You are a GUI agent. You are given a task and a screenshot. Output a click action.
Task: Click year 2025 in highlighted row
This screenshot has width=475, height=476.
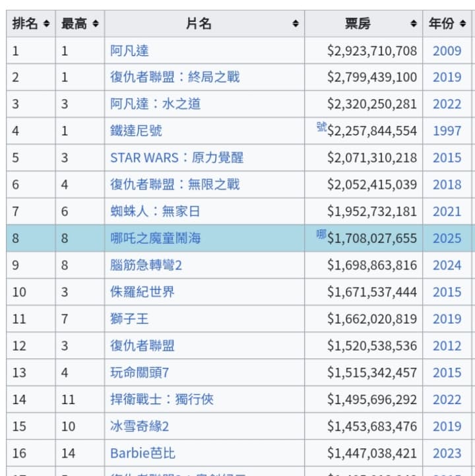click(x=447, y=238)
